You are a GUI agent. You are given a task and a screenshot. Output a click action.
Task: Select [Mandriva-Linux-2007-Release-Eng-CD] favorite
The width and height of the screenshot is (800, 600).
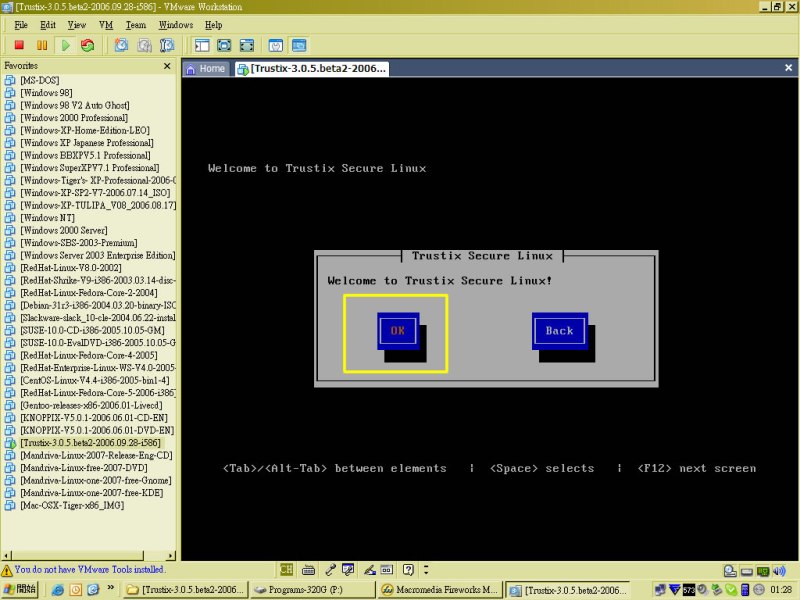(96, 455)
